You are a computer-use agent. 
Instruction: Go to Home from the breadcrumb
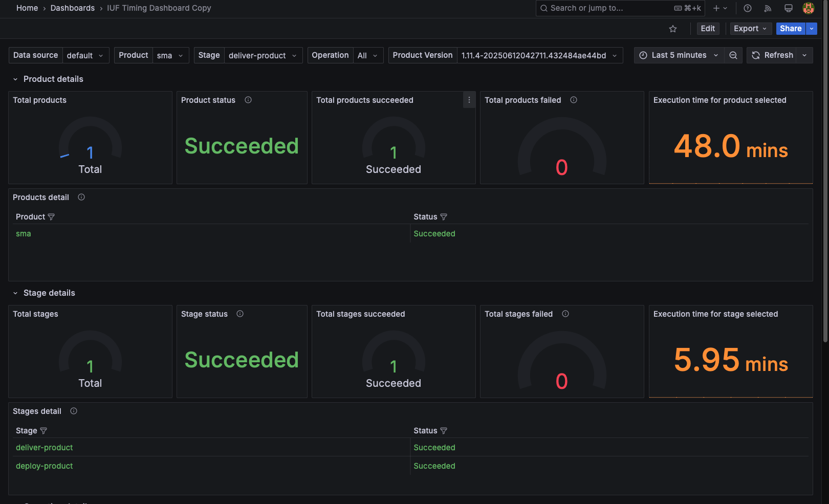click(x=27, y=8)
